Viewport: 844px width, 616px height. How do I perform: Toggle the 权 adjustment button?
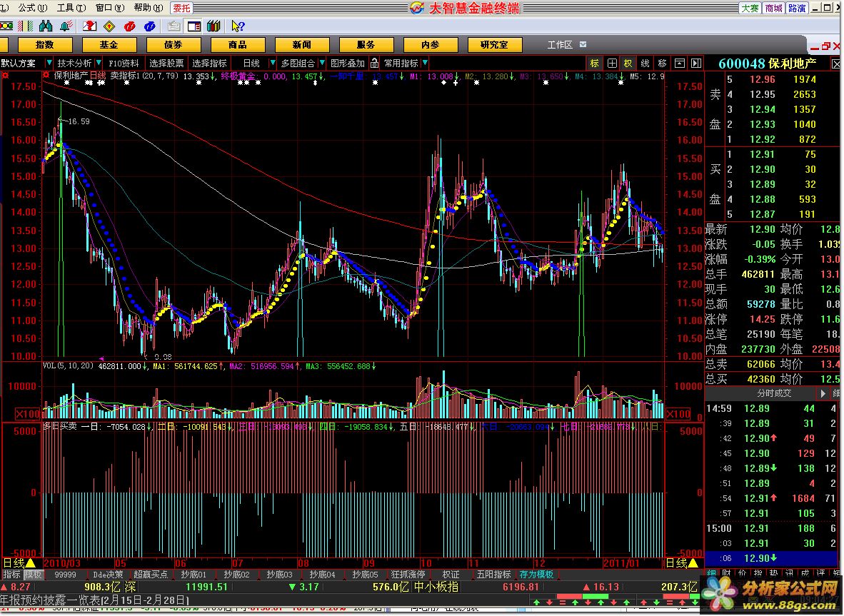(x=628, y=64)
